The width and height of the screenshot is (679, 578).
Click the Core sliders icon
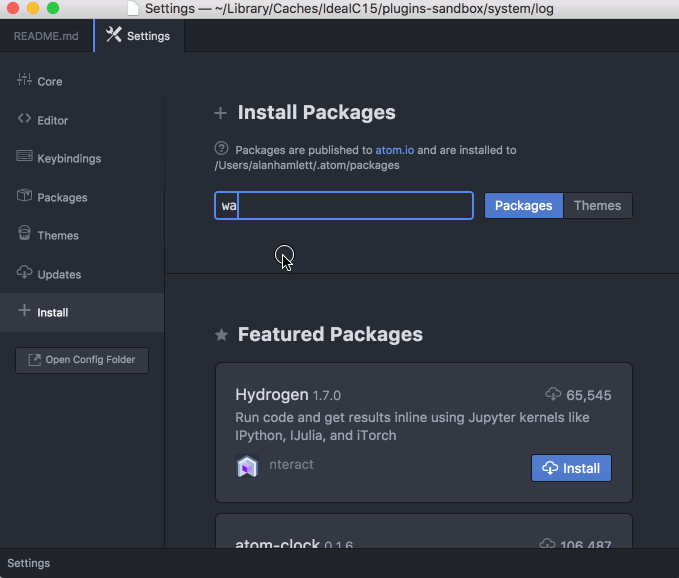(24, 80)
